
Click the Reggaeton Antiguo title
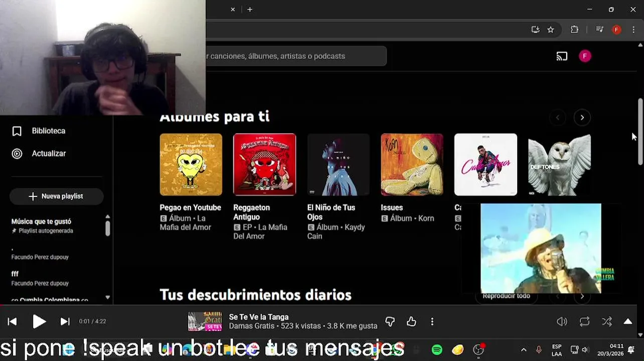[251, 212]
